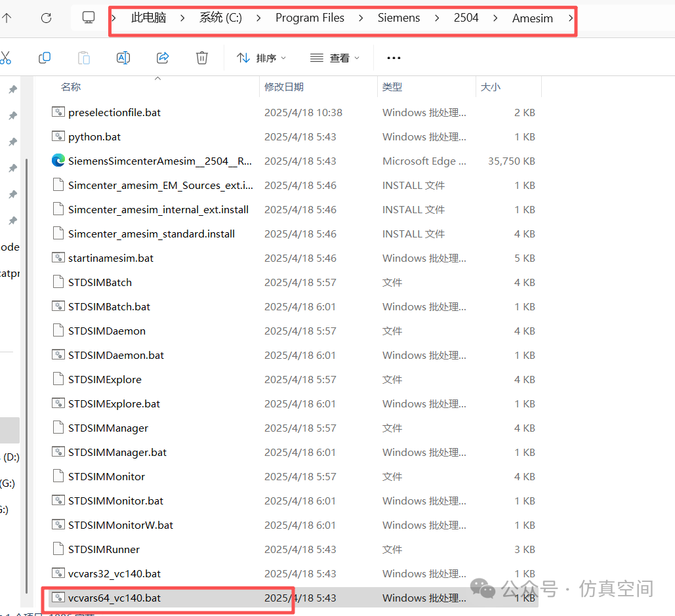Select vcvars64_vc140.bat file
Viewport: 675px width, 616px height.
point(114,598)
